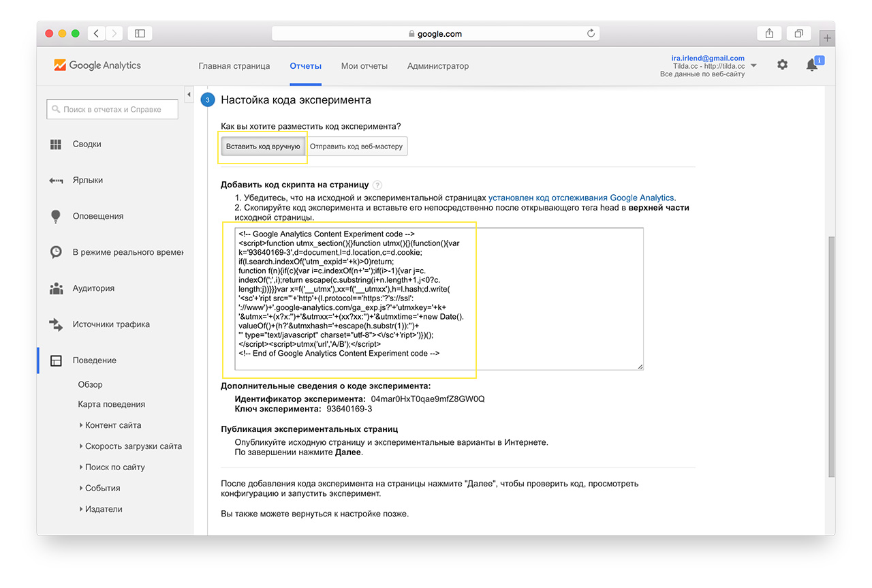Click Все данные по веб-сайту text
The height and width of the screenshot is (588, 872).
click(x=702, y=74)
